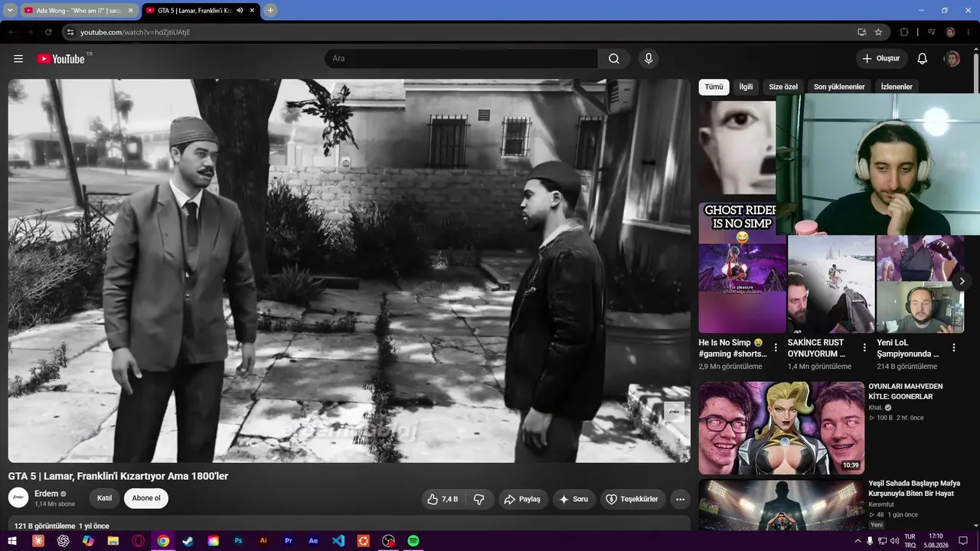
Task: Click the Teşekkürler thanks button
Action: pos(632,499)
